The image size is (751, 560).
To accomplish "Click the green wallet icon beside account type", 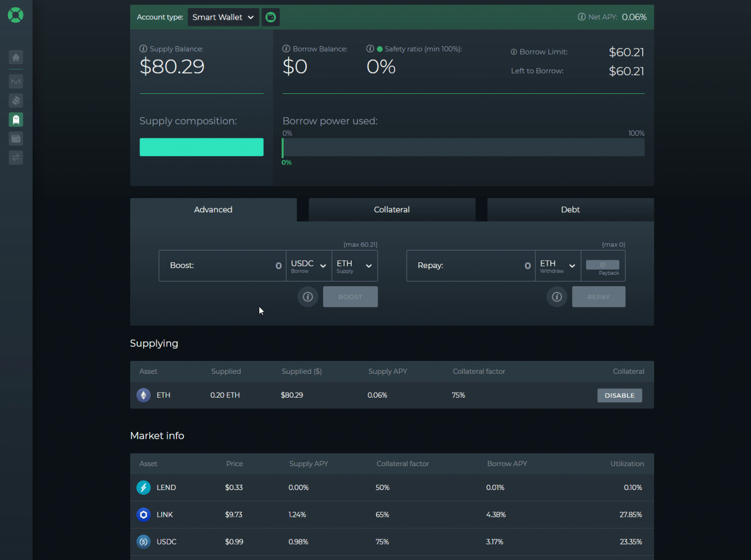I will [271, 17].
